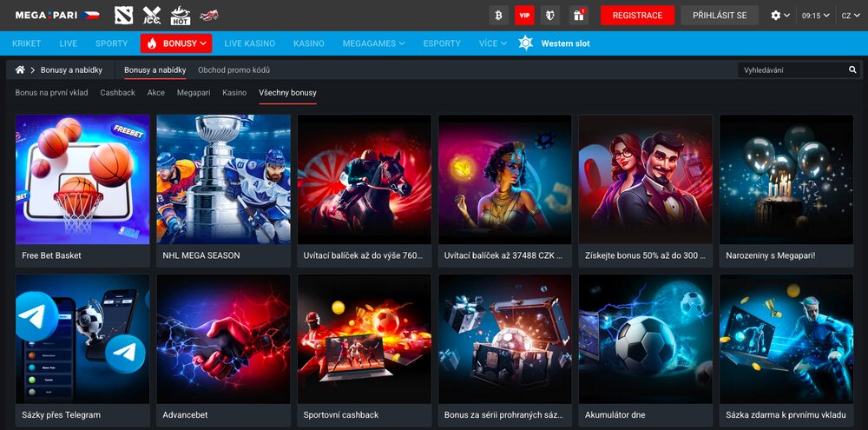The width and height of the screenshot is (868, 430).
Task: Open the Free Bet Basket thumbnail
Action: [82, 180]
